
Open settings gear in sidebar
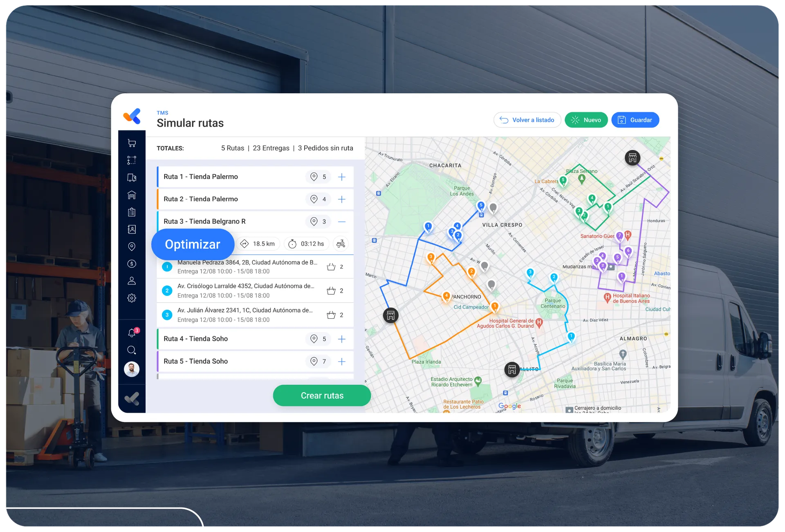[x=132, y=298]
